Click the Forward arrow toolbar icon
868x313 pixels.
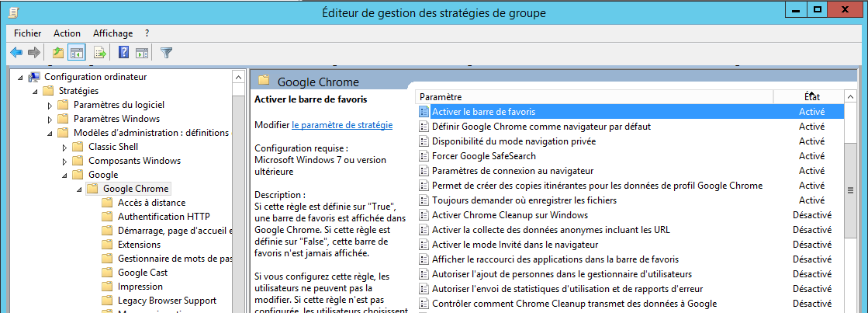[x=34, y=53]
